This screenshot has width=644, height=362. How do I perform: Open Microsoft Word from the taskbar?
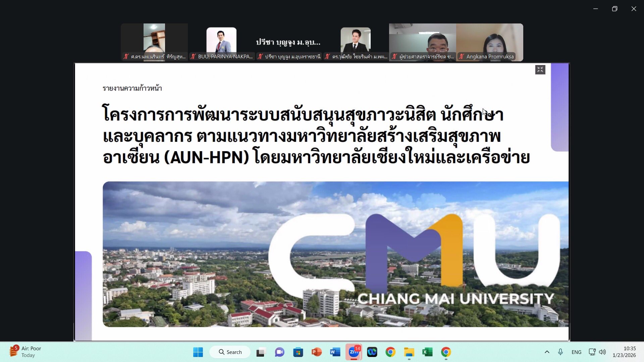coord(335,352)
